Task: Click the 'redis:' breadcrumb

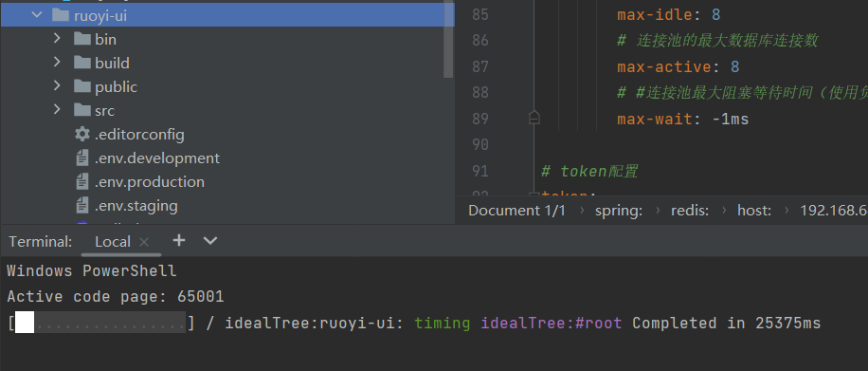Action: click(690, 211)
